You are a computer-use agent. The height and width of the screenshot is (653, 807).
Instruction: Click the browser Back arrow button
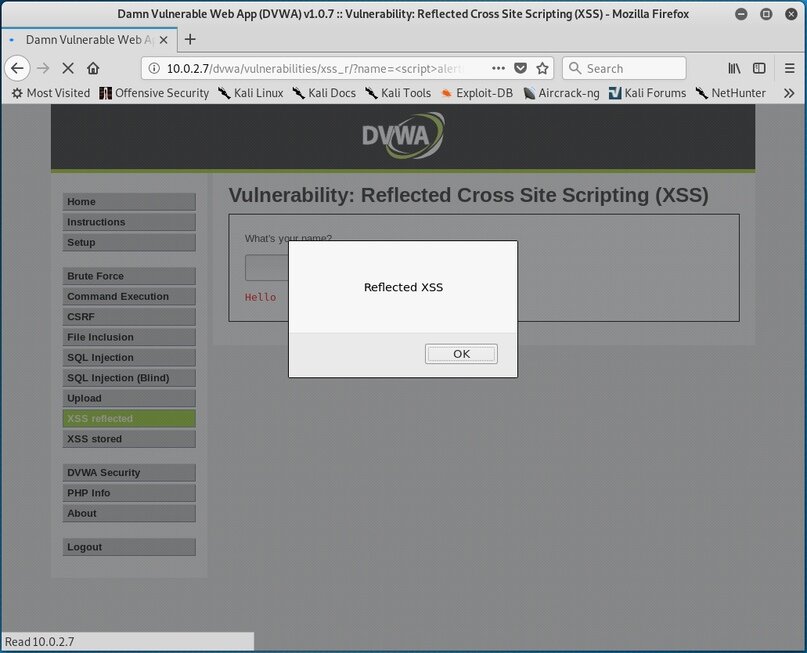point(17,68)
